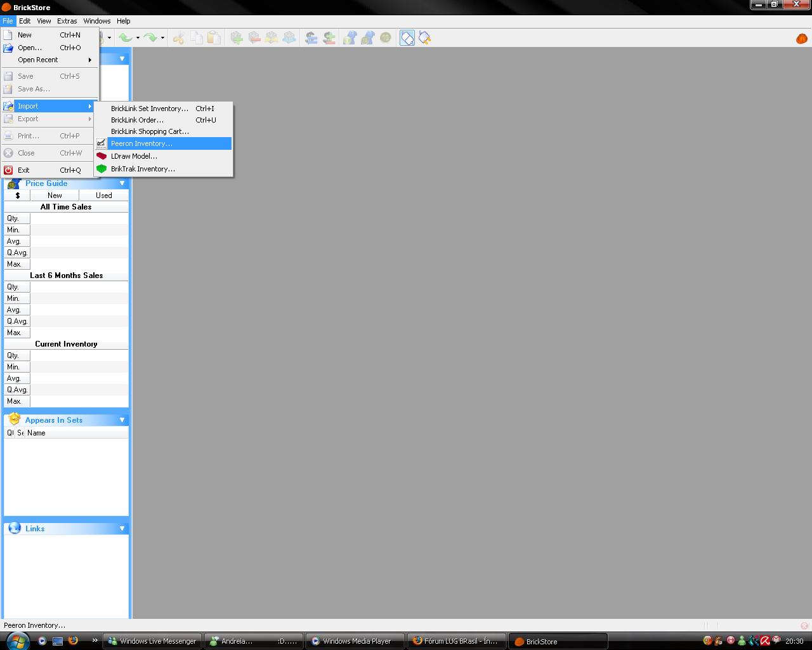Open the Extras menu
This screenshot has height=650, width=812.
[x=67, y=21]
